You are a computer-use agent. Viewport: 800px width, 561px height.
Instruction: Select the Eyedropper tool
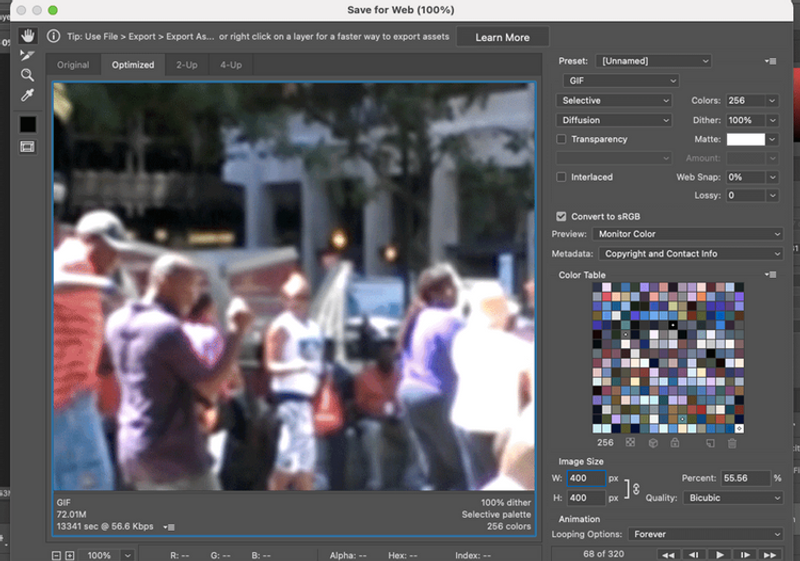click(x=28, y=95)
